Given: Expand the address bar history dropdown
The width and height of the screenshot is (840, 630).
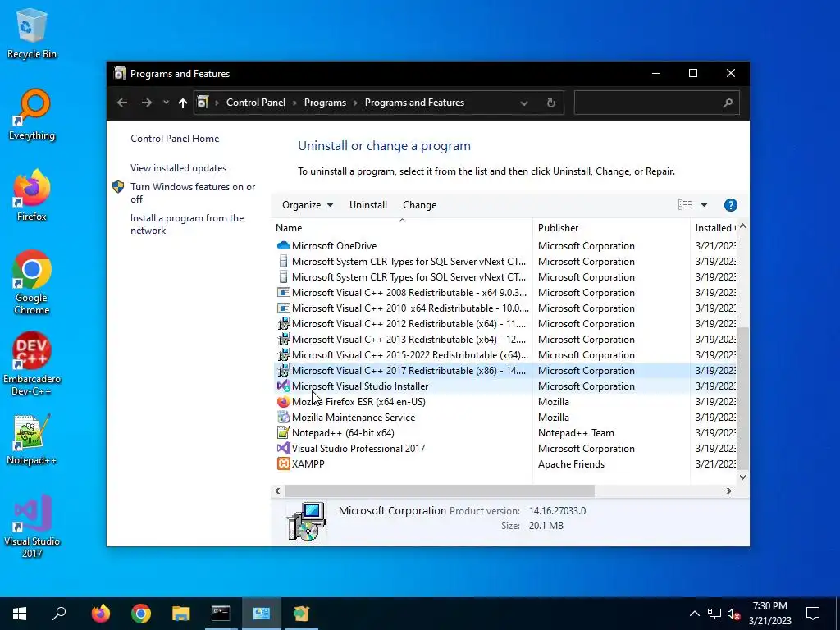Looking at the screenshot, I should point(524,103).
